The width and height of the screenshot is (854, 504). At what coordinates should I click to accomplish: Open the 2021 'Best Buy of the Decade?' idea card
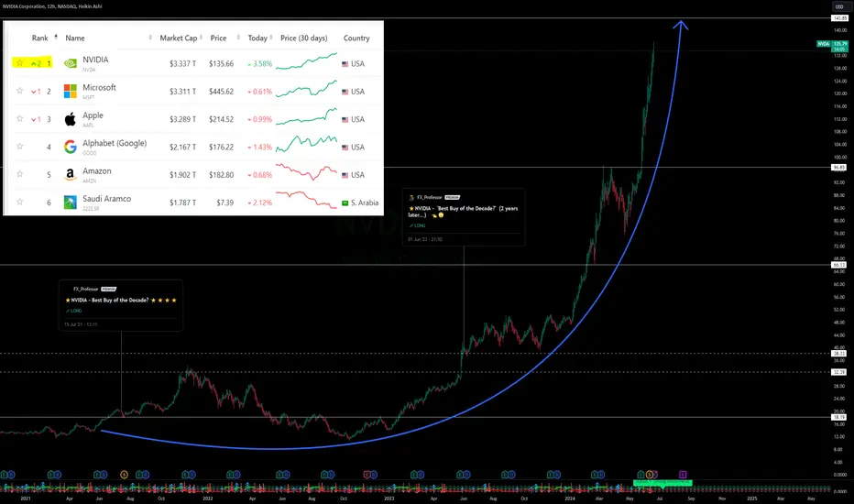tap(121, 305)
